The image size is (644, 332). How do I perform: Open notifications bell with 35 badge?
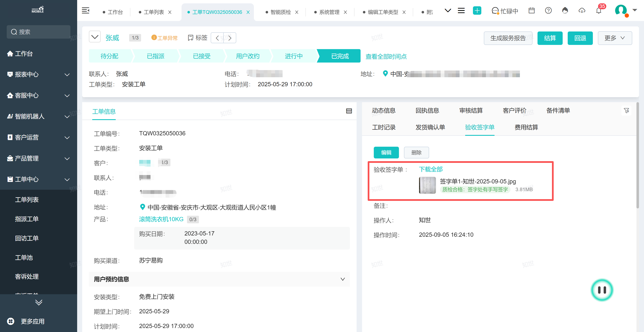pos(599,10)
